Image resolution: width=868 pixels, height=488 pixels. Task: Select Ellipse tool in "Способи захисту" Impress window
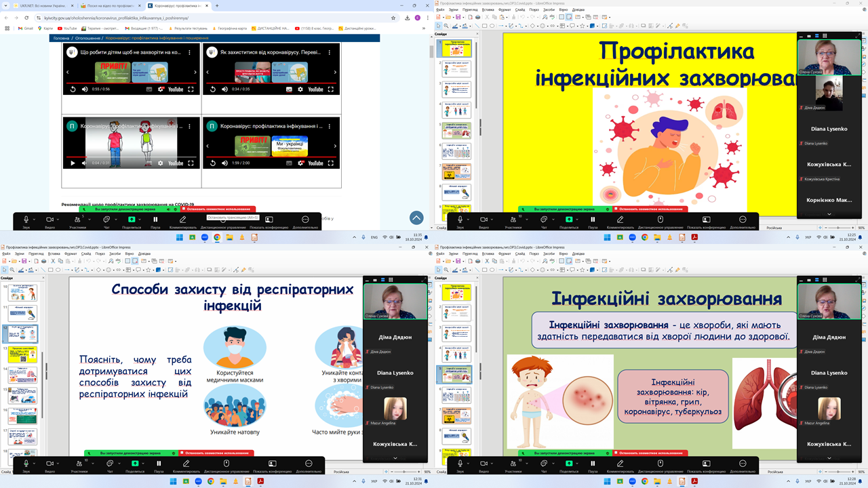tap(58, 270)
